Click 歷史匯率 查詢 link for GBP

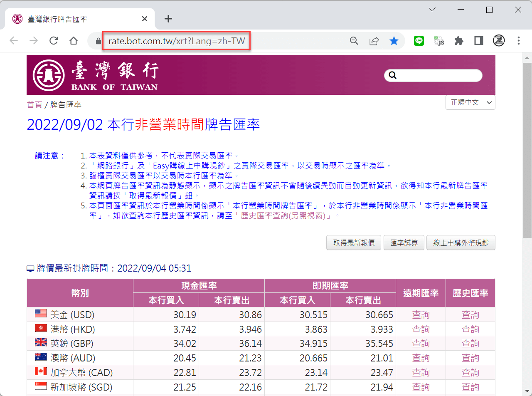[470, 344]
